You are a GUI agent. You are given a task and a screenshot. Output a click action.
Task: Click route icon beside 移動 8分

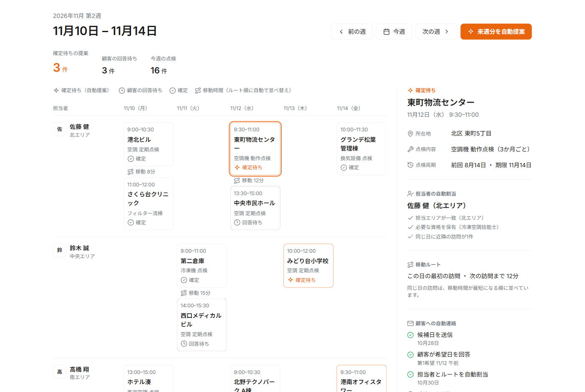[x=131, y=172]
